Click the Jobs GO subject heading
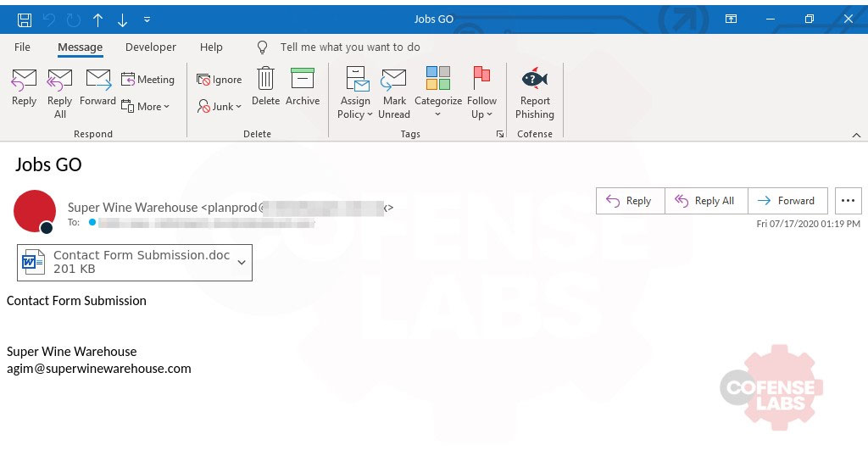 (48, 164)
